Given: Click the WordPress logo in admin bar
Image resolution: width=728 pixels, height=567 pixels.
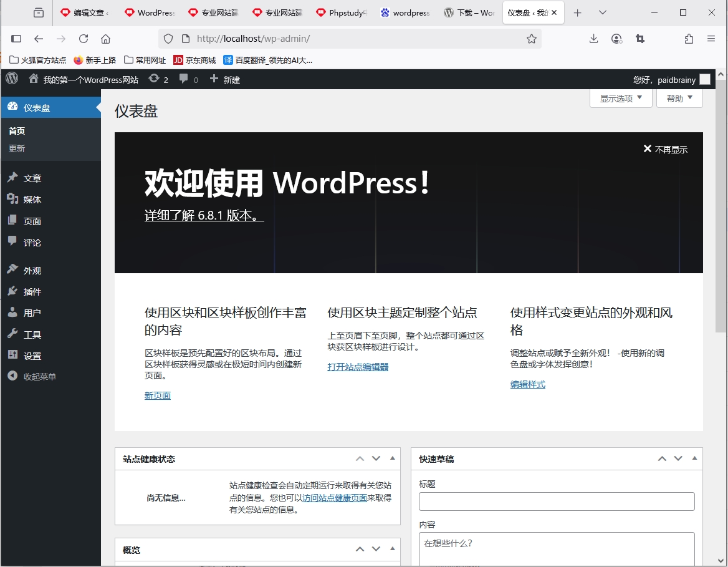Looking at the screenshot, I should 12,79.
